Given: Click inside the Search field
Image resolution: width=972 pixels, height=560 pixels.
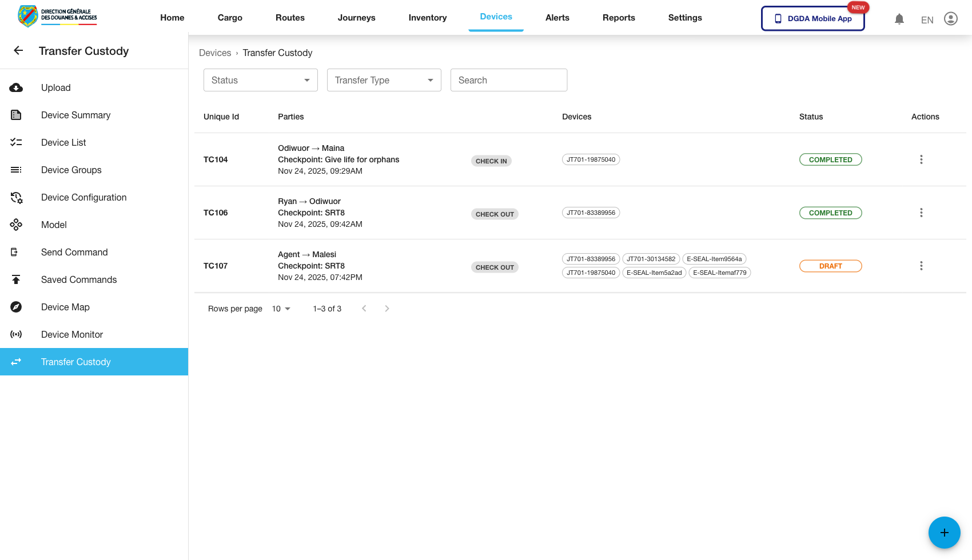Looking at the screenshot, I should [508, 80].
